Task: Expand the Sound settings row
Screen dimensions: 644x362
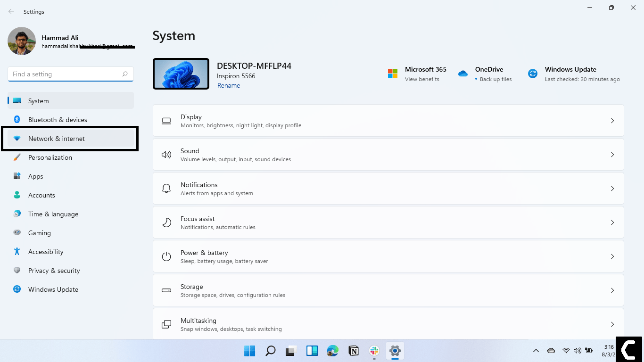Action: tap(612, 155)
